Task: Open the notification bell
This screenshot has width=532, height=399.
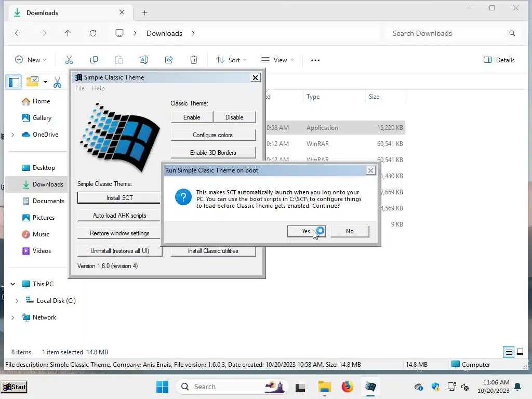Action: [517, 387]
